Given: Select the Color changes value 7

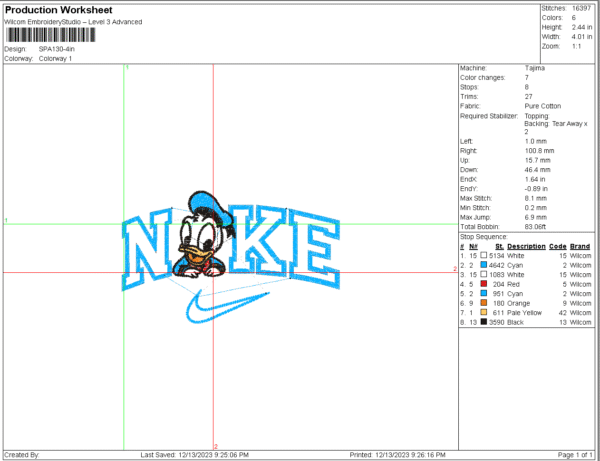Looking at the screenshot, I should coord(527,78).
